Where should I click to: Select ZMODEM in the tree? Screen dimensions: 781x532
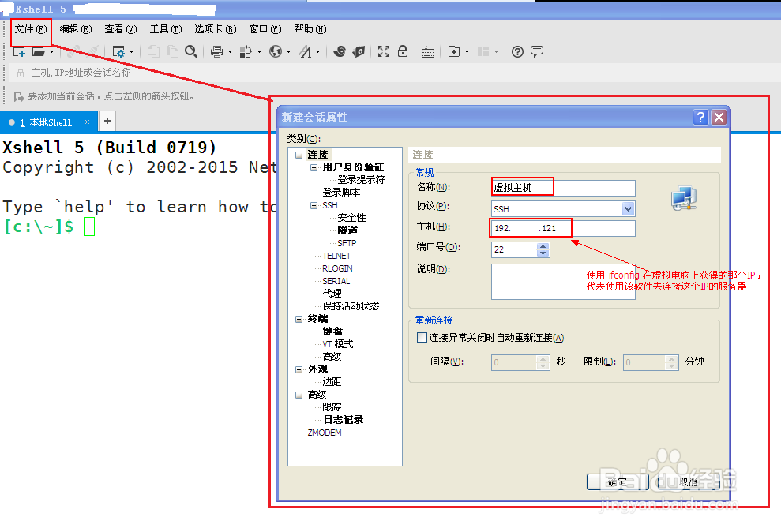[325, 433]
